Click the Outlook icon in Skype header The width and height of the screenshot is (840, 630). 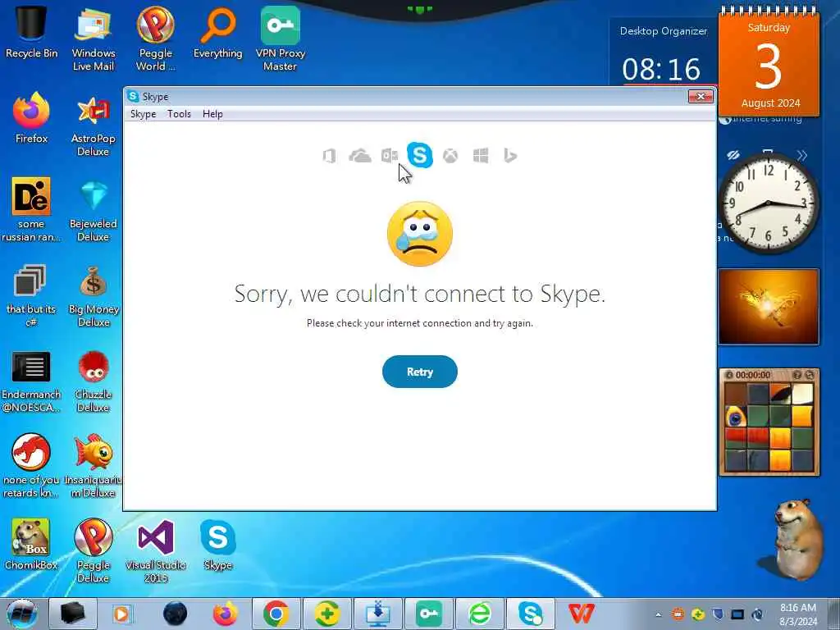[x=390, y=156]
